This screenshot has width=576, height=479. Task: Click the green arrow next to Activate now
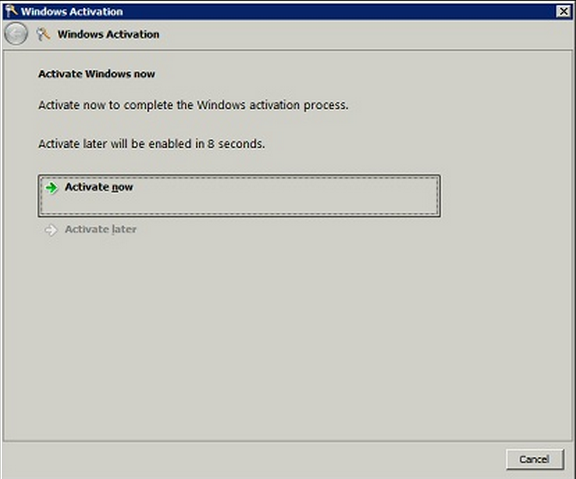pyautogui.click(x=52, y=188)
